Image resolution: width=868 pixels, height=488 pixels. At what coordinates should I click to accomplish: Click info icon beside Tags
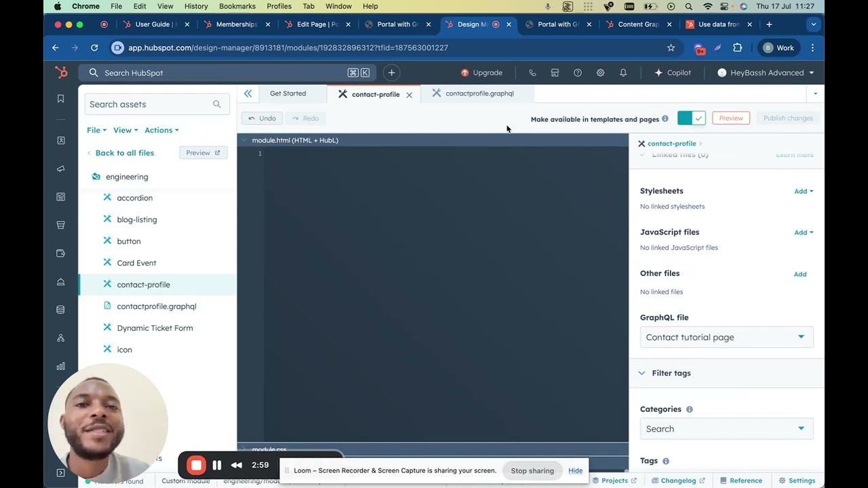tap(665, 461)
